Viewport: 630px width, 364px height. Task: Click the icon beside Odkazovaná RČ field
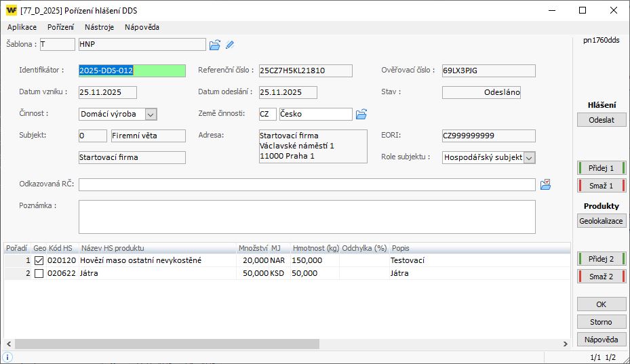545,184
